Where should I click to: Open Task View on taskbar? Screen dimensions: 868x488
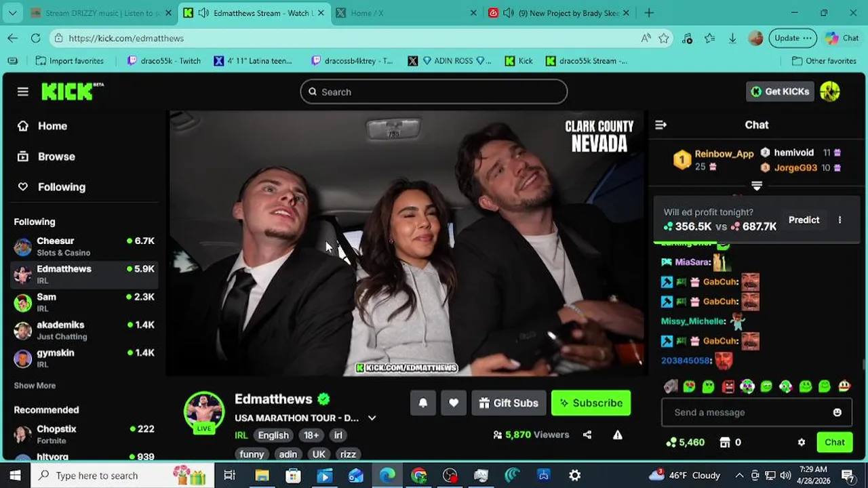point(229,475)
